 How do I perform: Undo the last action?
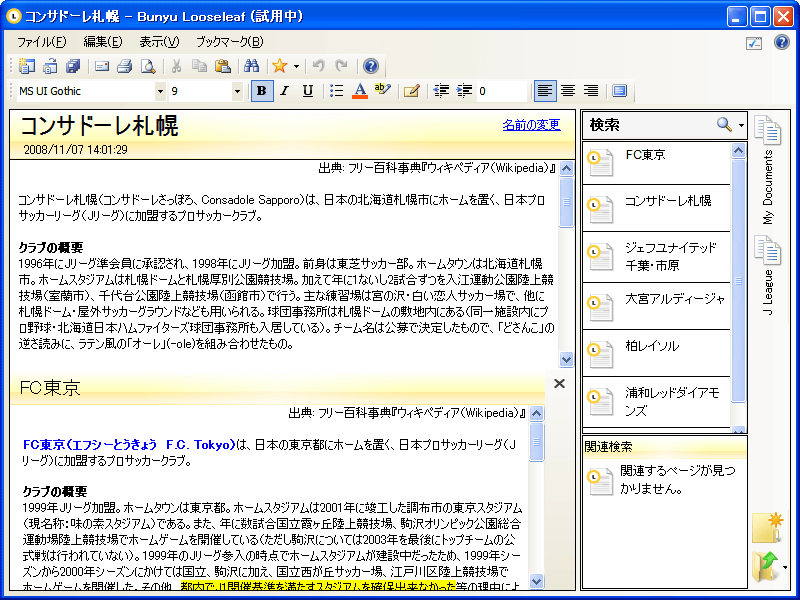tap(318, 66)
